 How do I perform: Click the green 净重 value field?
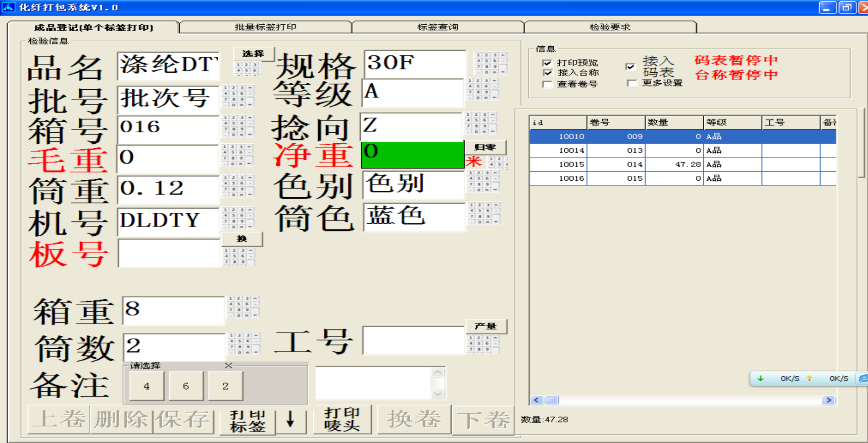pyautogui.click(x=413, y=155)
